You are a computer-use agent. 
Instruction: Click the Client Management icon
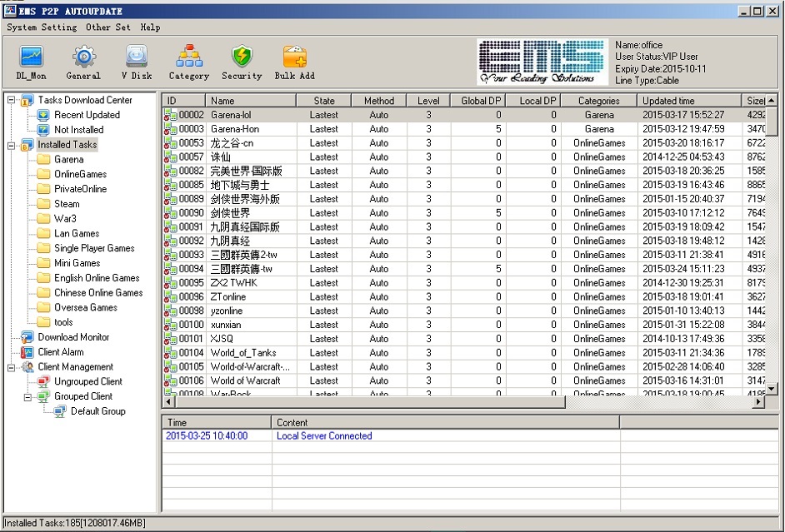(x=27, y=367)
